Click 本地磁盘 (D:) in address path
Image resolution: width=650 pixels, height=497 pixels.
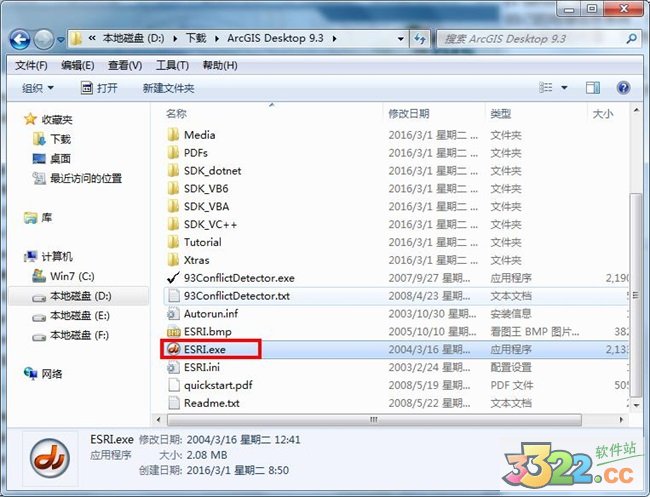click(x=133, y=39)
